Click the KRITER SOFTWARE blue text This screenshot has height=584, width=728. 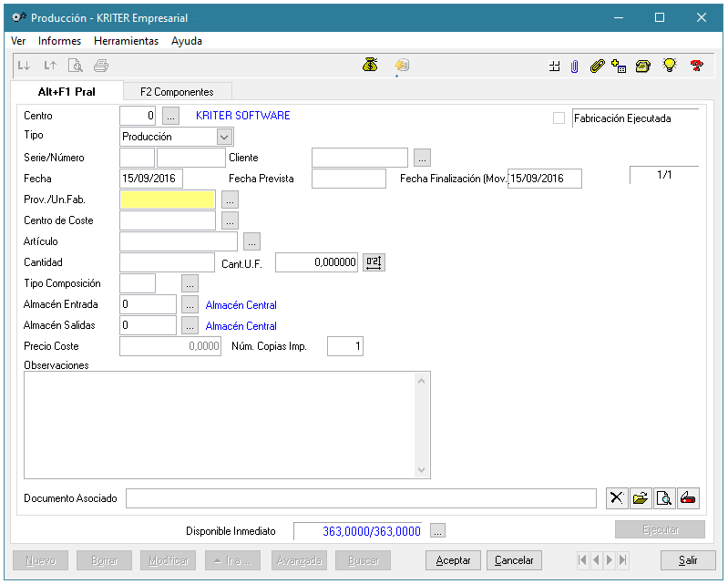[243, 116]
